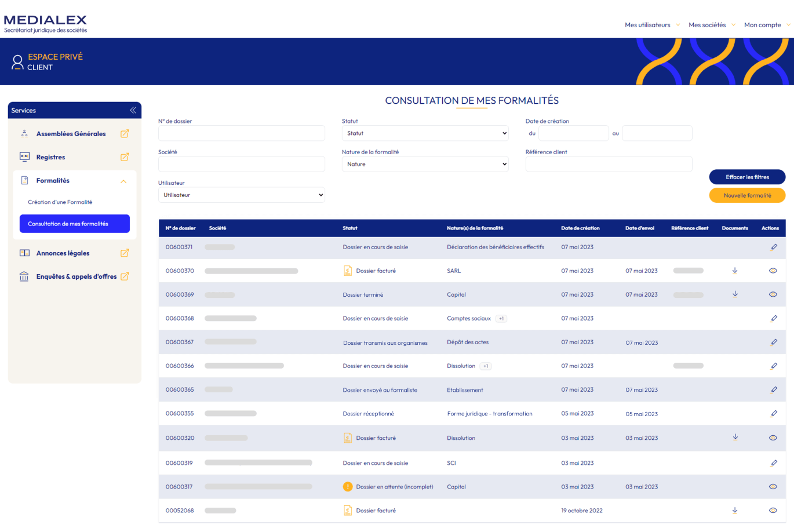Click the warning icon on Dossier en attente (incomplet)

(348, 487)
